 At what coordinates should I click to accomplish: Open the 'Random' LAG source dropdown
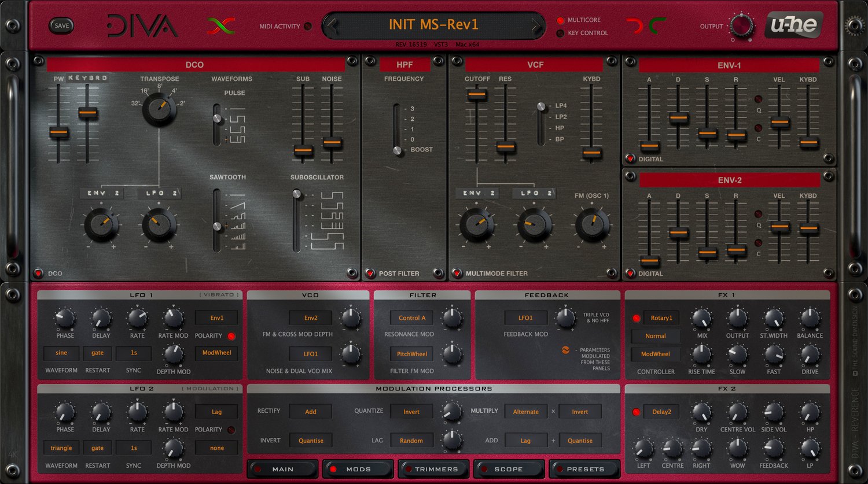click(411, 441)
